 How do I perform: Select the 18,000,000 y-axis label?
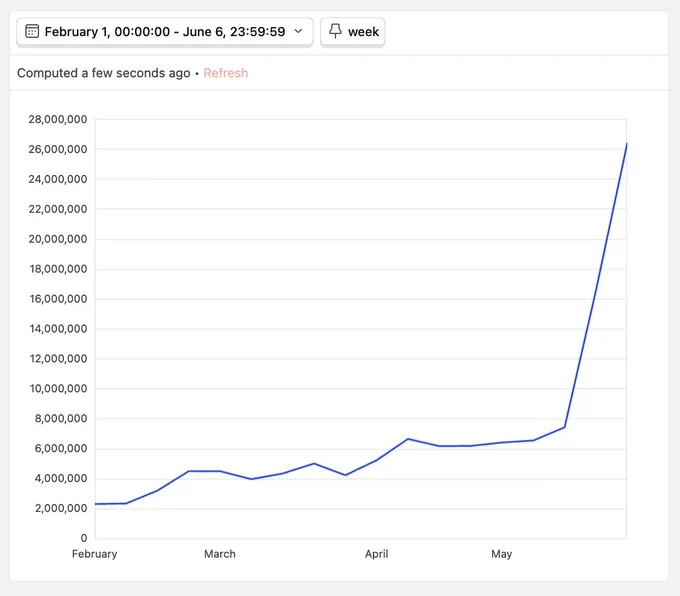pos(58,269)
